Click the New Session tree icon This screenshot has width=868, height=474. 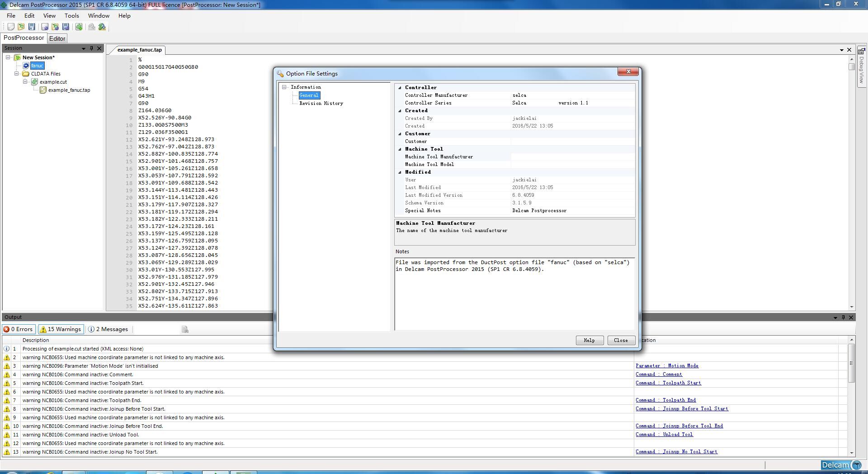(x=18, y=57)
